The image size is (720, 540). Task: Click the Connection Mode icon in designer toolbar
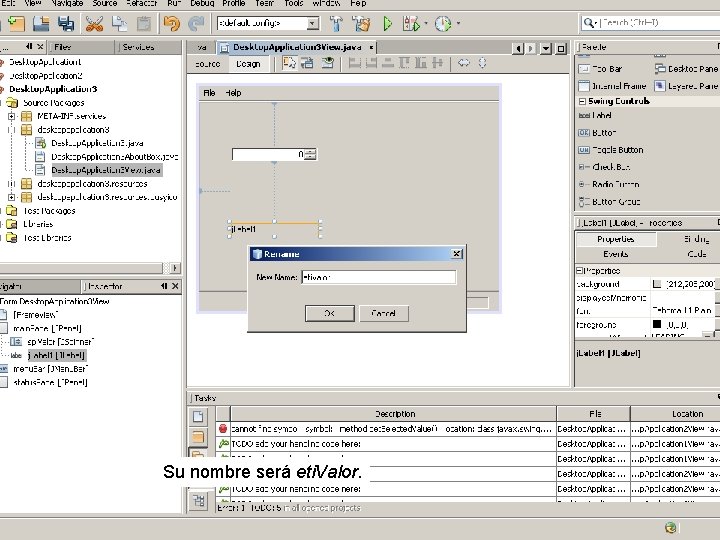pyautogui.click(x=307, y=63)
